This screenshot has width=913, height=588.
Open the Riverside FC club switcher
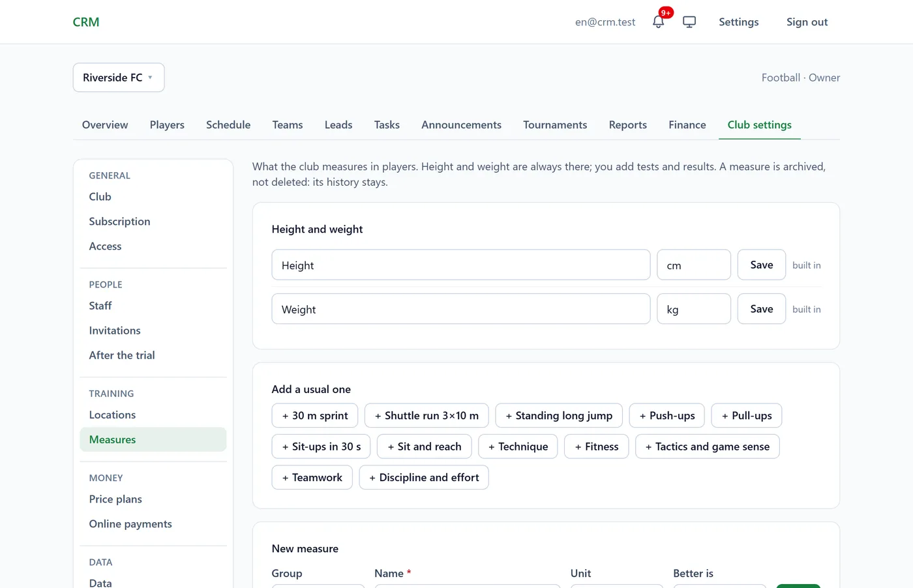119,78
